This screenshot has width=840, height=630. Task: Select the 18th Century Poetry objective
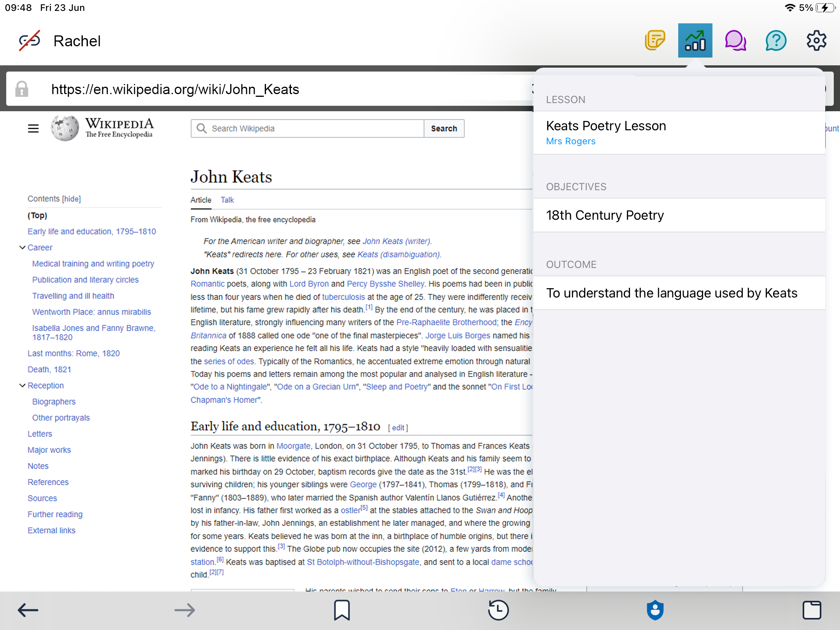679,215
